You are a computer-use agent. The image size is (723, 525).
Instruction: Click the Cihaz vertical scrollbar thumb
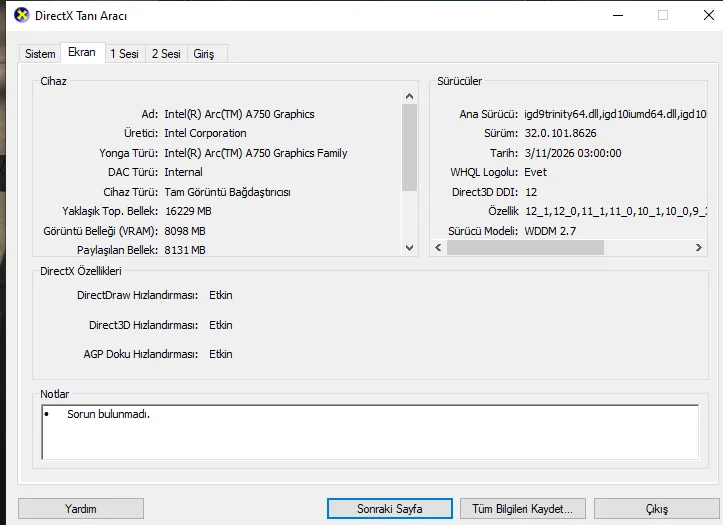pyautogui.click(x=409, y=147)
